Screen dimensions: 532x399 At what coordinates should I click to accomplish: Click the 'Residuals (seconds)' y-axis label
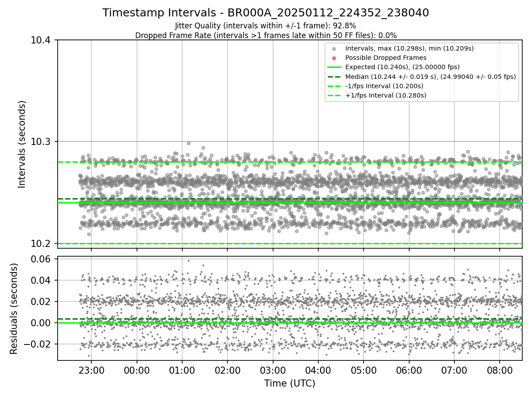[x=14, y=309]
